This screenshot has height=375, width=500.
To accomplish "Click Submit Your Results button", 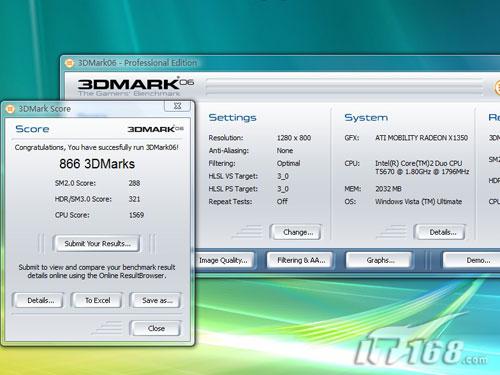I will point(96,244).
